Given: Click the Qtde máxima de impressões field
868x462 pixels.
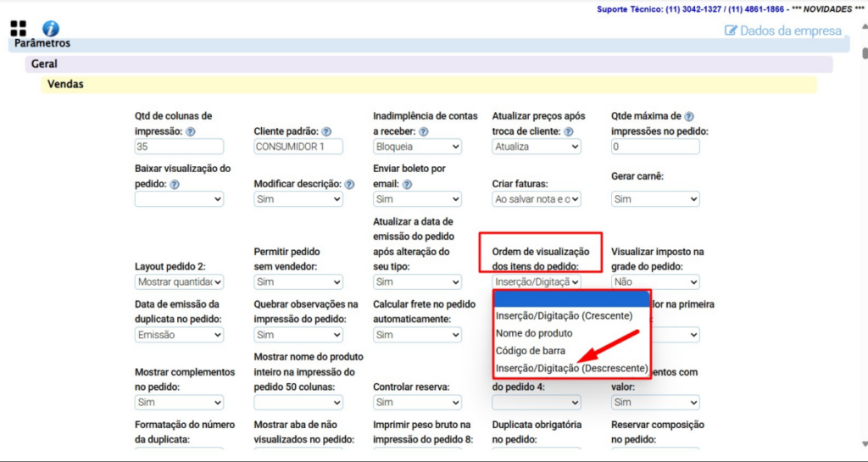Looking at the screenshot, I should (655, 147).
